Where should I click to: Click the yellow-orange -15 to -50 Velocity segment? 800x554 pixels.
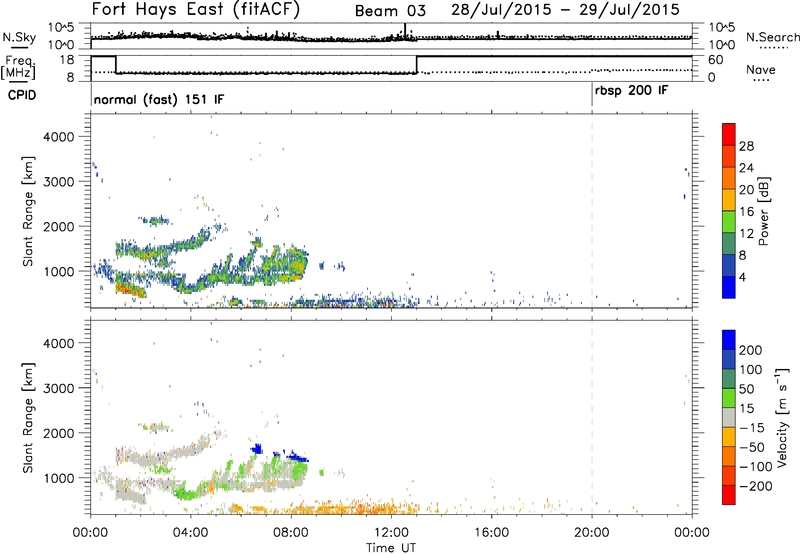(729, 437)
